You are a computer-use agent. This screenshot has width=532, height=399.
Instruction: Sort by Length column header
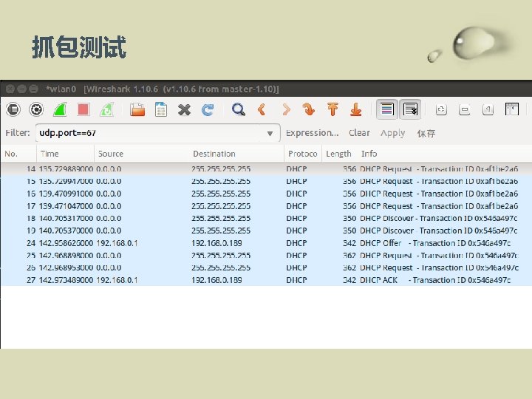click(x=339, y=154)
